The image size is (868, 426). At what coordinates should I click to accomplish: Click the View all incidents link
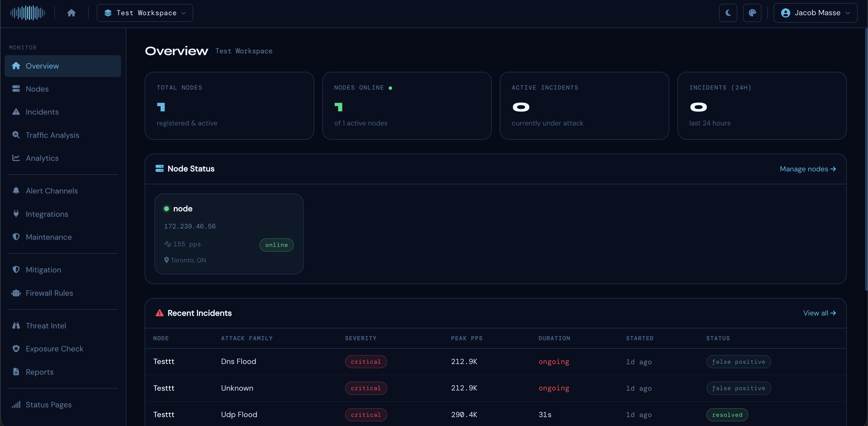click(x=819, y=313)
